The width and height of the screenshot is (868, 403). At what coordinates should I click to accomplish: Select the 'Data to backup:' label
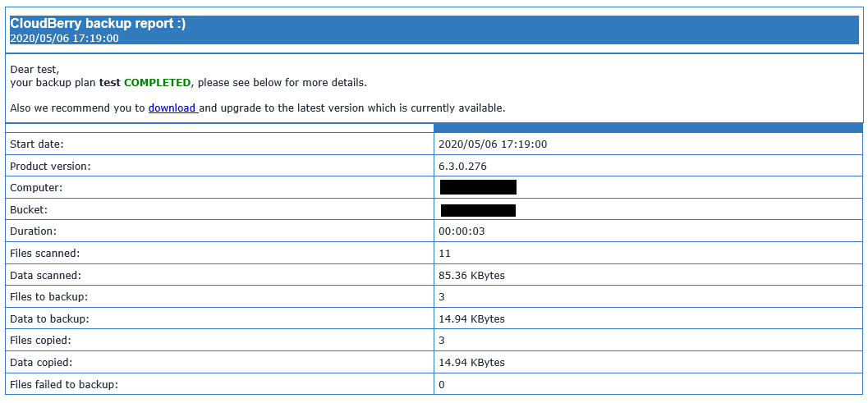click(49, 318)
